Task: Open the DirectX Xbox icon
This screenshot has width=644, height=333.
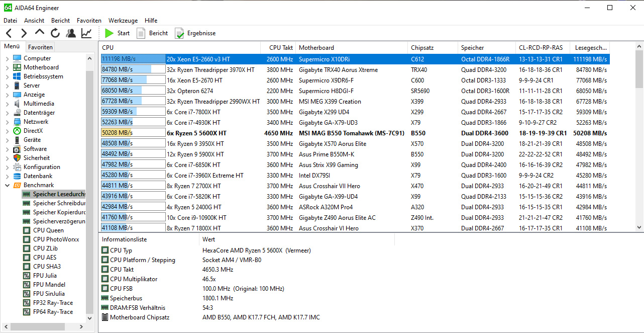Action: coord(17,131)
